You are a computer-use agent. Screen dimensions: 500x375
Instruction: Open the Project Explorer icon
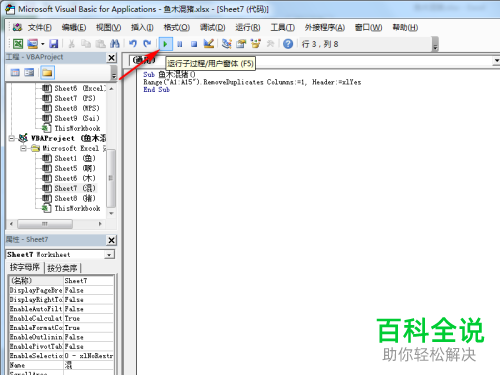(x=227, y=44)
